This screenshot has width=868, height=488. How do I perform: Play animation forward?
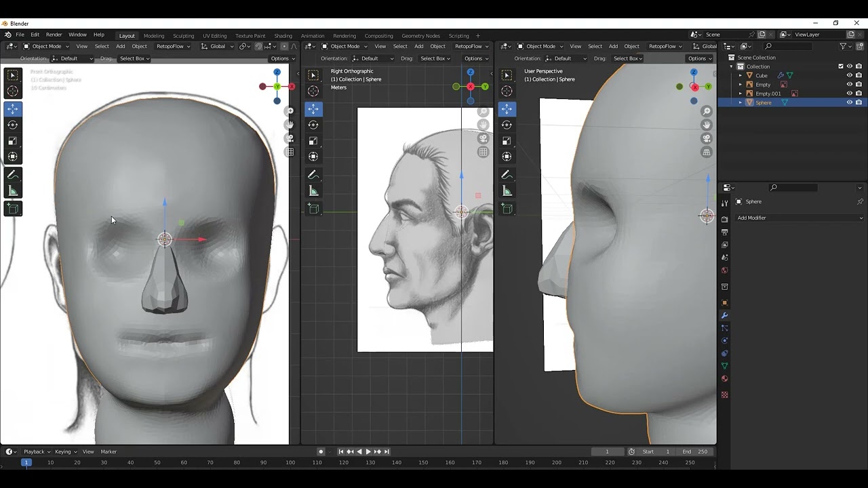pyautogui.click(x=368, y=451)
